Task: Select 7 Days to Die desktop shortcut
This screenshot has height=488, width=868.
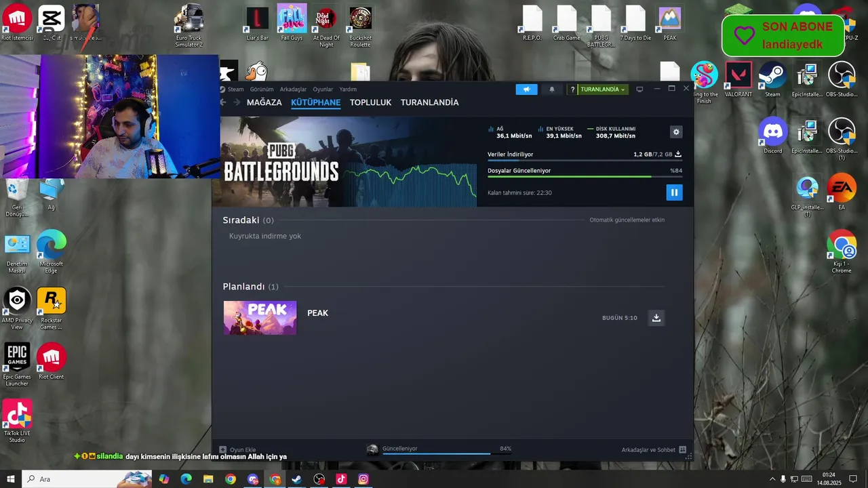Action: click(x=635, y=24)
